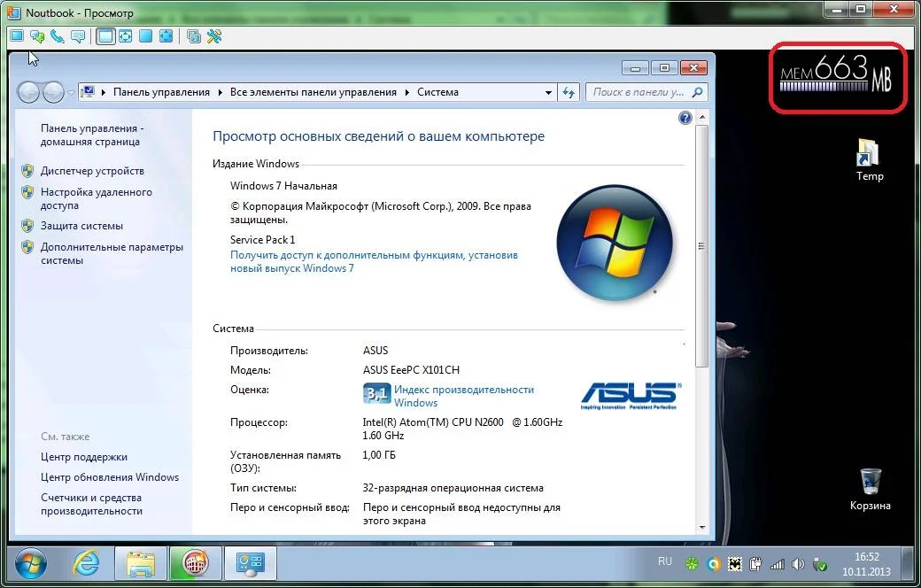921x588 pixels.
Task: Click the Safely Remove Hardware tray icon
Action: [819, 564]
